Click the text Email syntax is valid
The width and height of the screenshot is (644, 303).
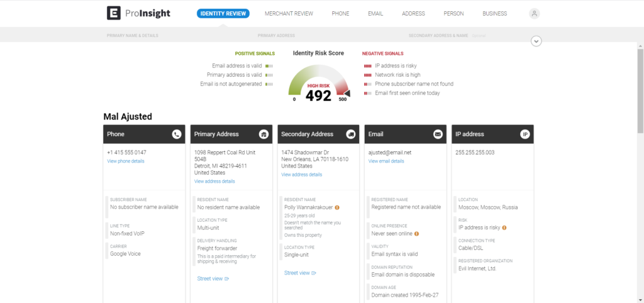[x=396, y=254]
